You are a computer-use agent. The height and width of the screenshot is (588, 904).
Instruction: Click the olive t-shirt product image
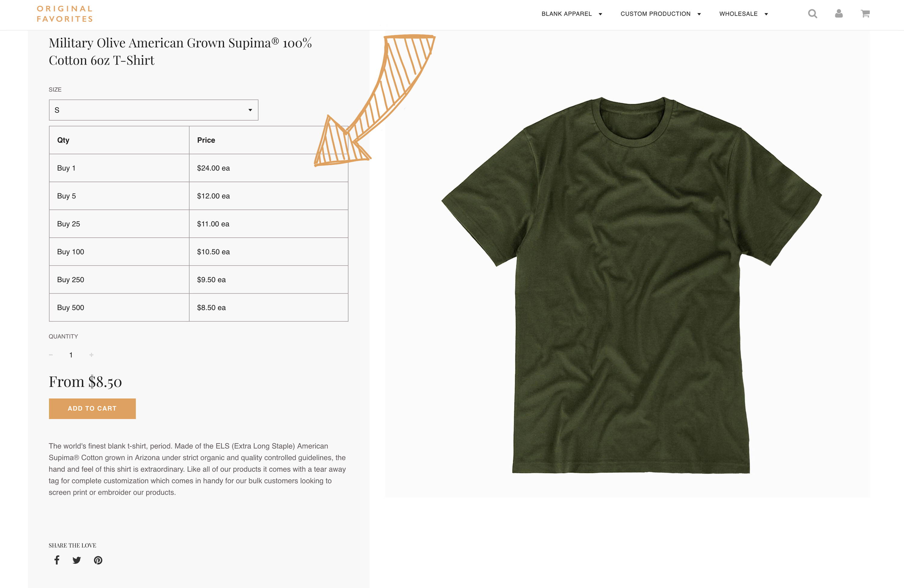click(631, 285)
